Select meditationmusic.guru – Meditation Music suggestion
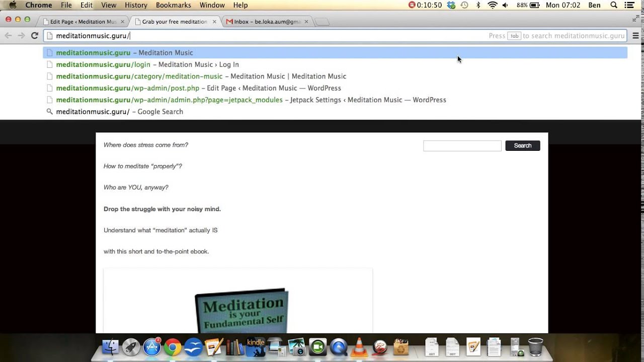 tap(335, 53)
